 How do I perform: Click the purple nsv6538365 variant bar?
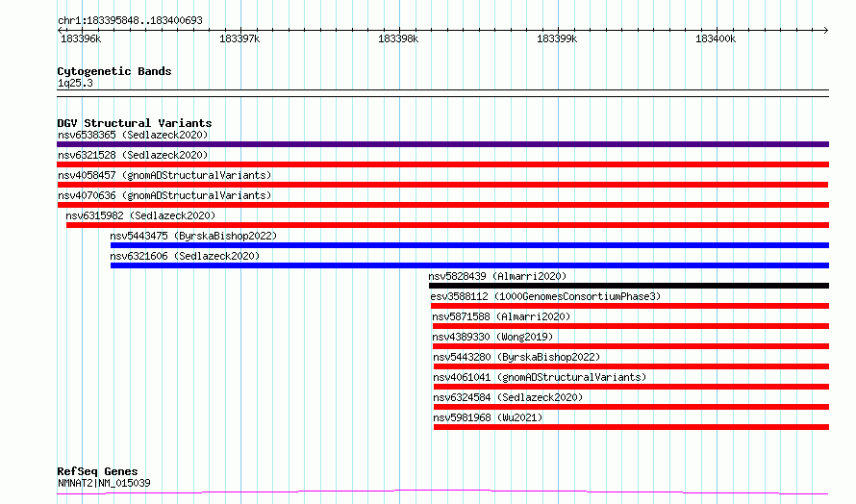coord(442,144)
